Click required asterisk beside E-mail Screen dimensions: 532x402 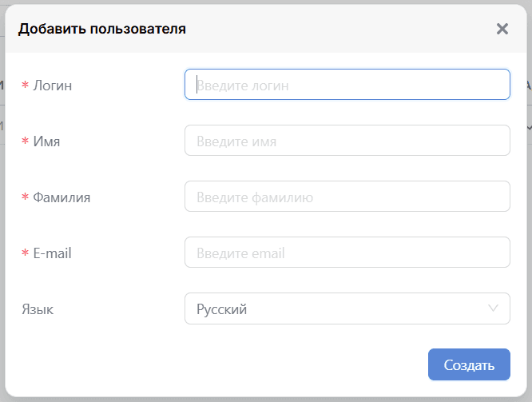[x=25, y=253]
